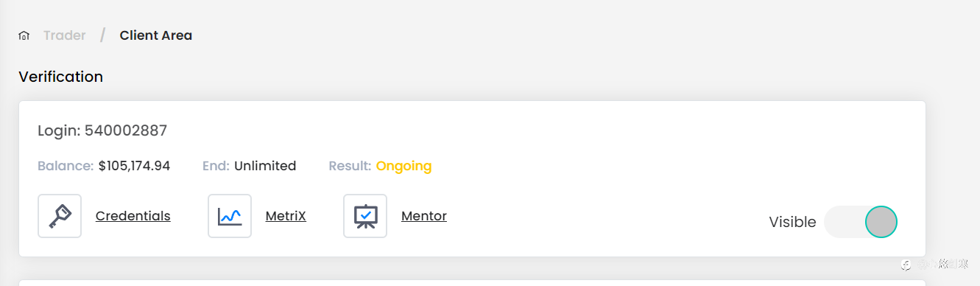Click the End: field label

pos(216,166)
